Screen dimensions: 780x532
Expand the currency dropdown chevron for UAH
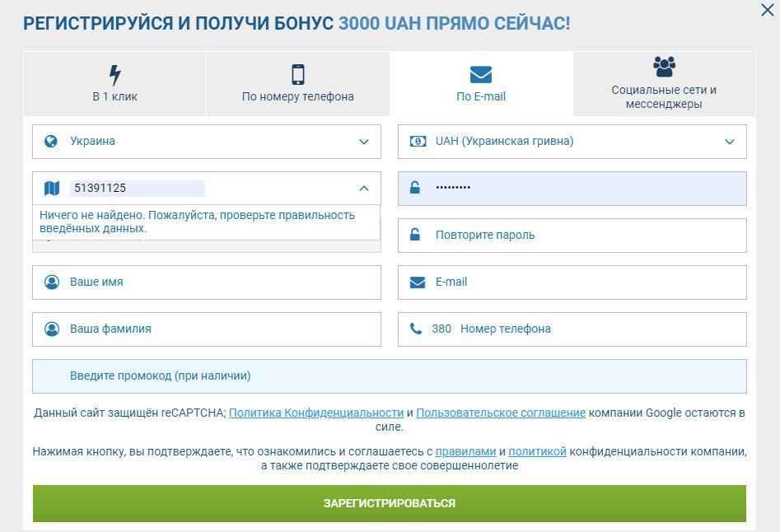click(x=729, y=142)
